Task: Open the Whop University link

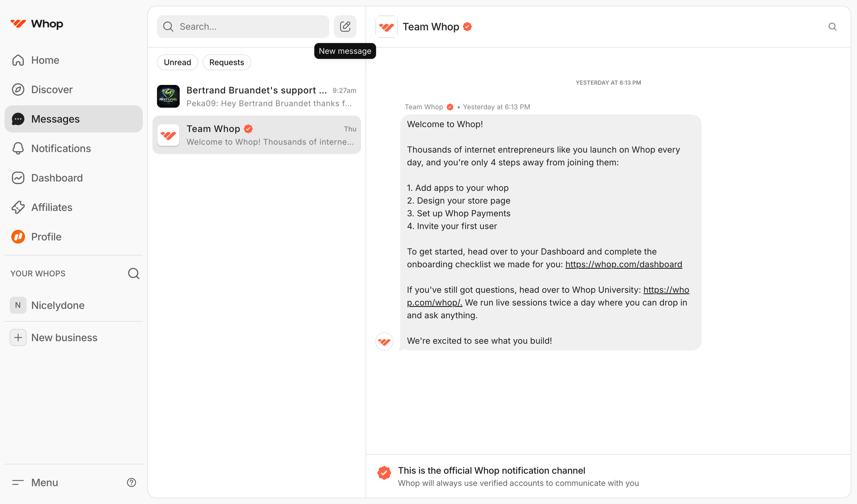Action: [x=548, y=296]
